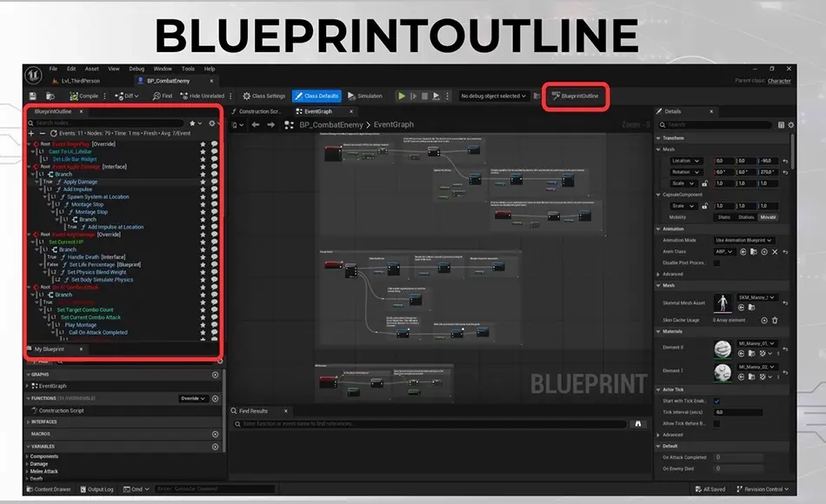Toggle the Mesh Scale lock icon
The image size is (826, 504).
(704, 183)
